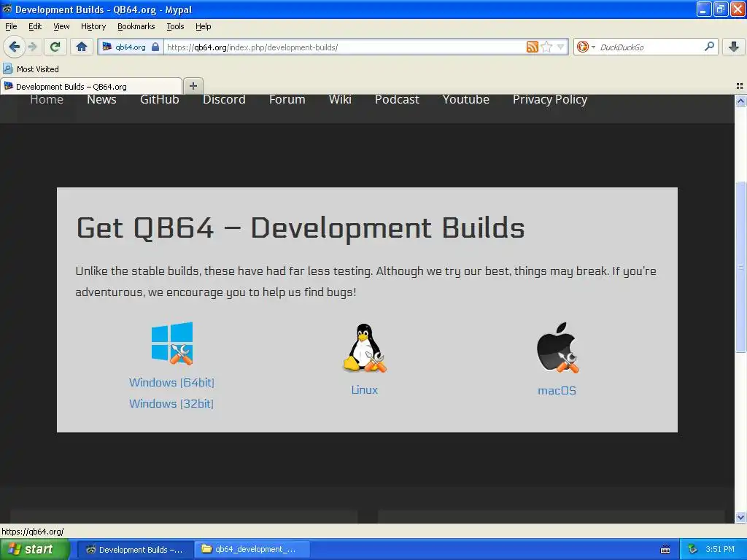Open the Discord navigation link
Image resolution: width=747 pixels, height=560 pixels.
(x=224, y=99)
